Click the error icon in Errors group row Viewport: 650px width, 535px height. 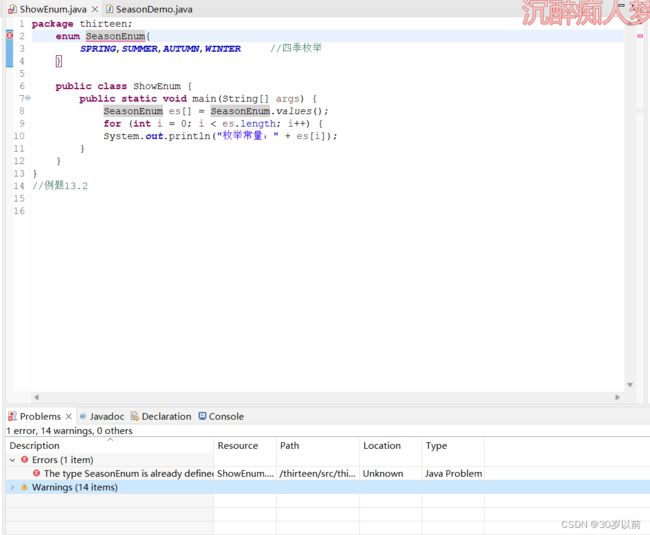pos(24,460)
